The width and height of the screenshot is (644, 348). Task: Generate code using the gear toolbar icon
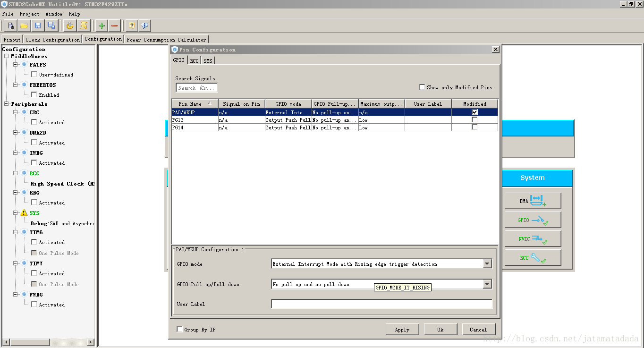(x=70, y=25)
